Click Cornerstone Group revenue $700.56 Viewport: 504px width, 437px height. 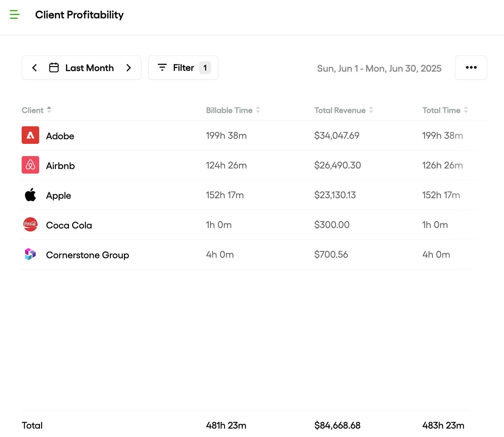331,254
